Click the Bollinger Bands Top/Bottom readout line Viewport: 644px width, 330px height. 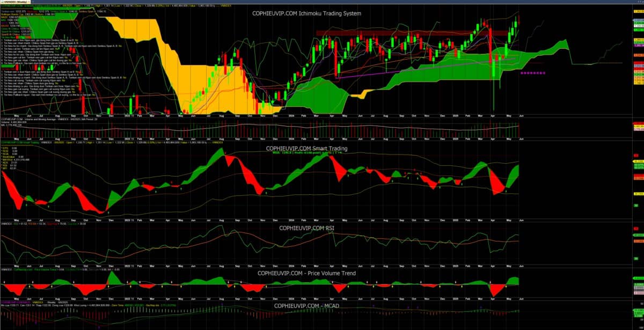[28, 14]
